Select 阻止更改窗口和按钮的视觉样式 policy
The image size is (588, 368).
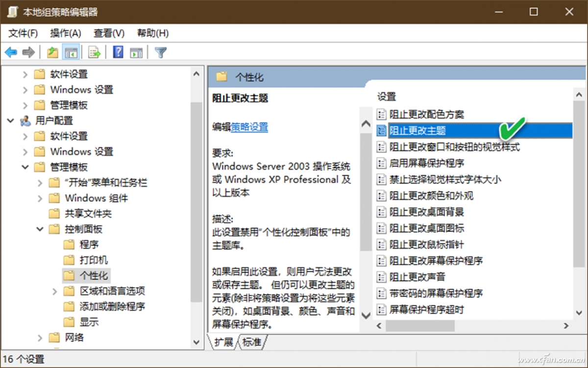(x=454, y=147)
